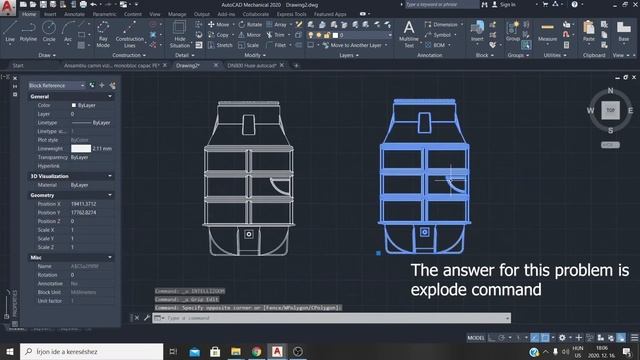Choose the Rotate command
This screenshot has width=640, height=360.
point(250,24)
